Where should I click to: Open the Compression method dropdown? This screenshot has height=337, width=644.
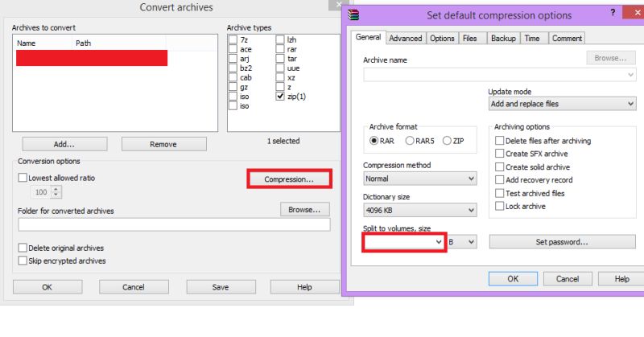419,179
